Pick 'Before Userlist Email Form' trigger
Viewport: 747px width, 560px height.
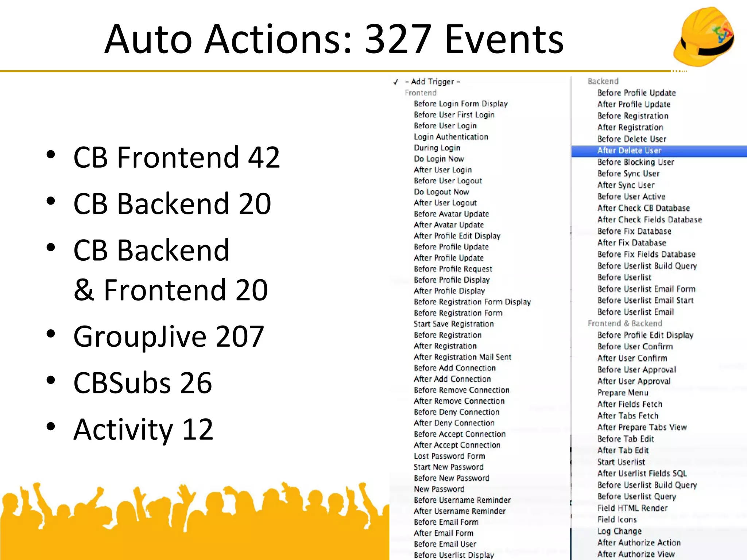[x=646, y=289]
